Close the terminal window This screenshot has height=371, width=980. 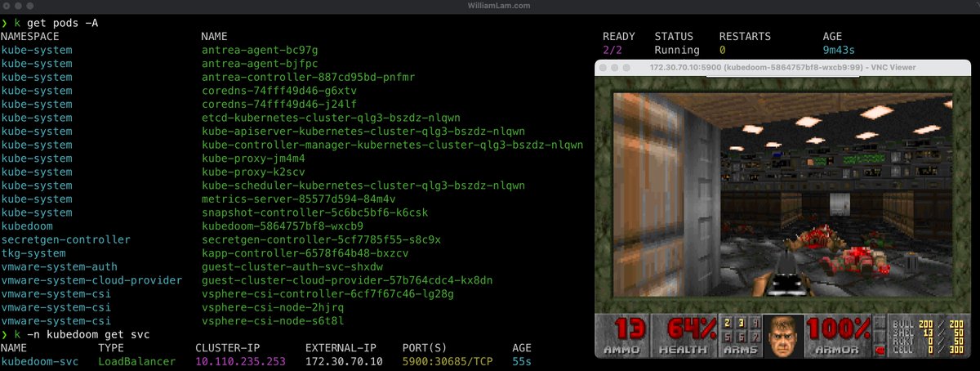click(7, 7)
